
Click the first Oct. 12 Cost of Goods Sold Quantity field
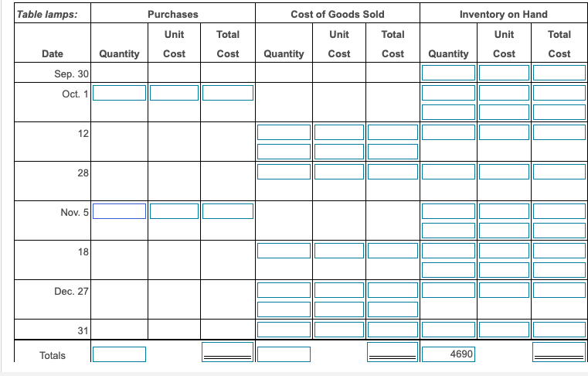click(x=284, y=132)
